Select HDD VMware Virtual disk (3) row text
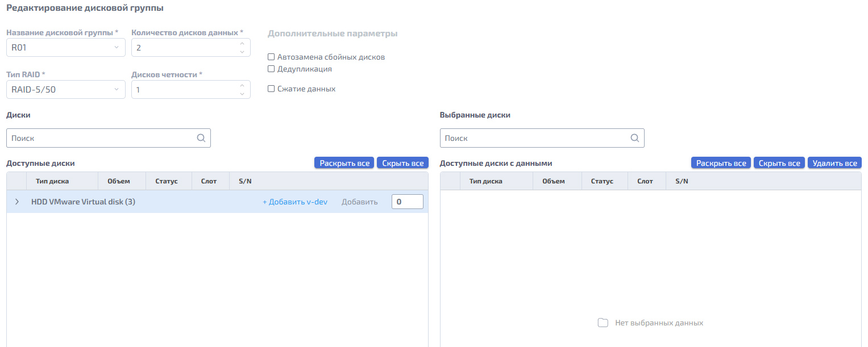The height and width of the screenshot is (347, 868). point(83,202)
